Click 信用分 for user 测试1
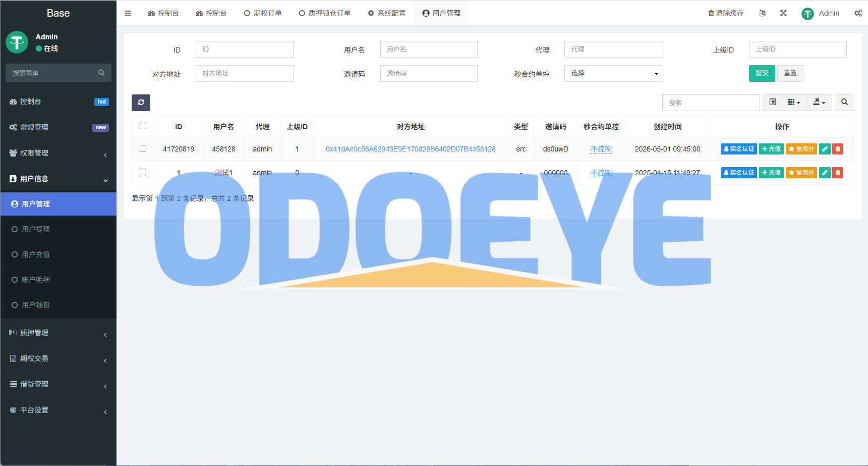868x466 pixels. tap(801, 173)
